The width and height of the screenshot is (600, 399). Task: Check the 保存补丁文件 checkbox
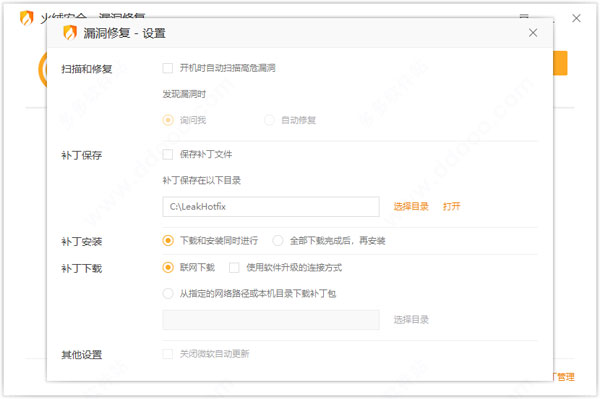(168, 155)
